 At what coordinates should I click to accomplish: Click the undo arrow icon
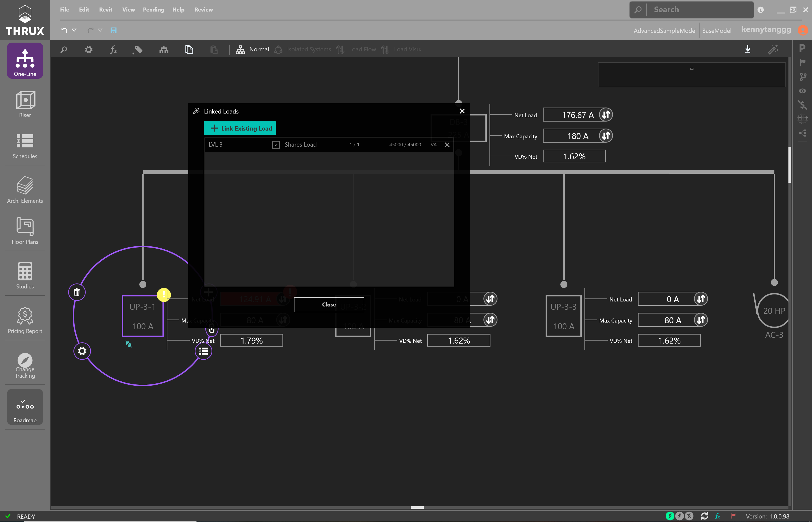point(64,30)
